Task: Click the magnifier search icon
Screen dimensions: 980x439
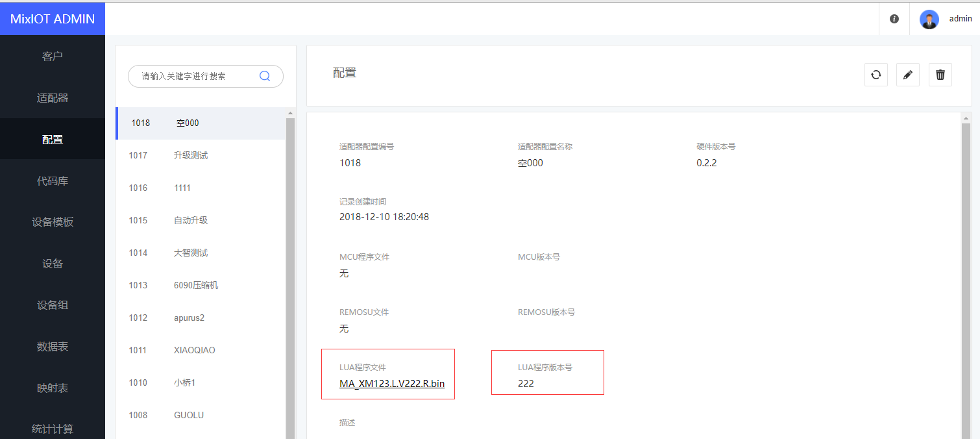Action: click(265, 76)
